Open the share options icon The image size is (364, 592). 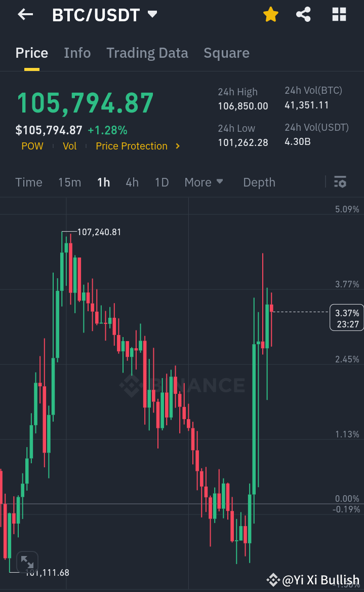click(x=303, y=14)
